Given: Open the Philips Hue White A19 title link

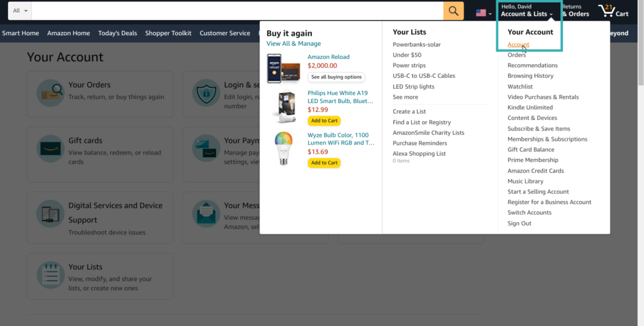Looking at the screenshot, I should click(x=340, y=97).
